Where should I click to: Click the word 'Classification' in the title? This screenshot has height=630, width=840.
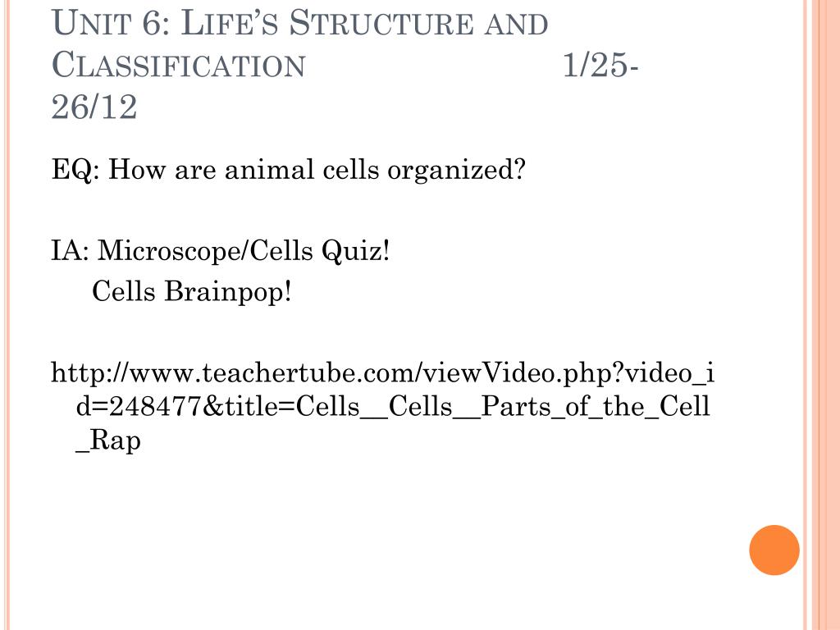coord(178,64)
